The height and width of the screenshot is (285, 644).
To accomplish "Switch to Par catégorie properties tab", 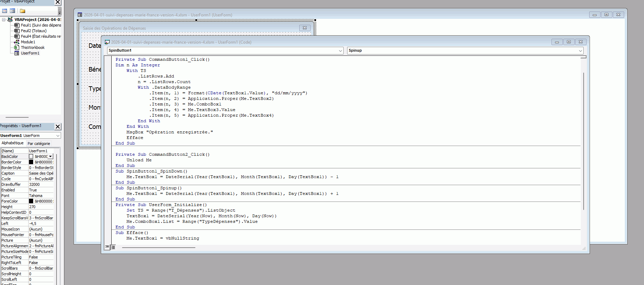I will point(39,144).
